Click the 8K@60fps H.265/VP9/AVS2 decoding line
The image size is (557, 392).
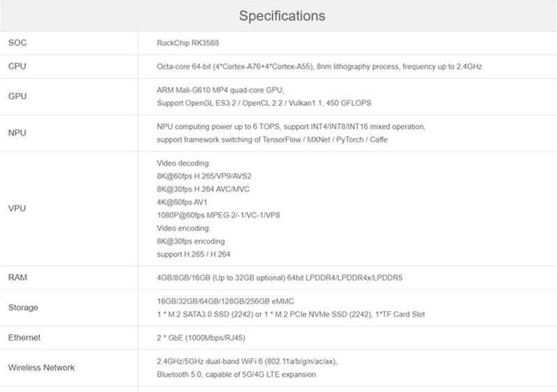click(x=204, y=176)
